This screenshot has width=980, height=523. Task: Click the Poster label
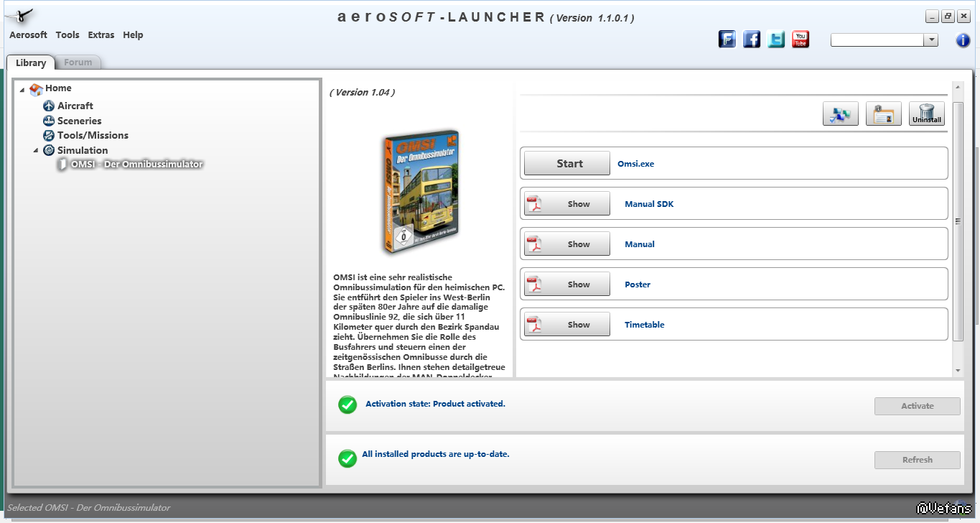638,284
